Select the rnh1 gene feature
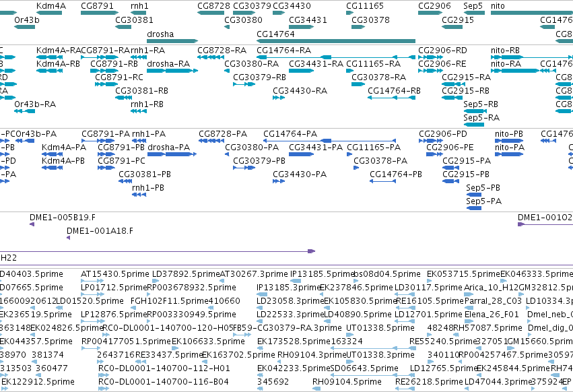573x392 pixels. 138,13
